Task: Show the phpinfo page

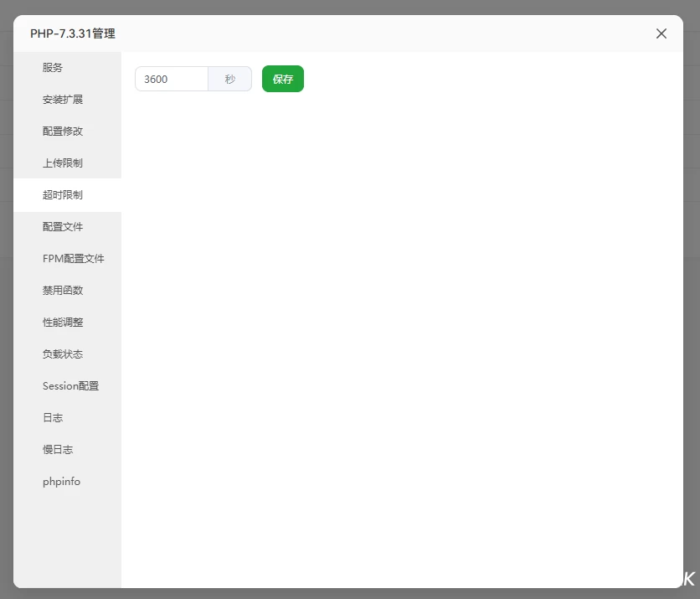Action: click(x=60, y=481)
